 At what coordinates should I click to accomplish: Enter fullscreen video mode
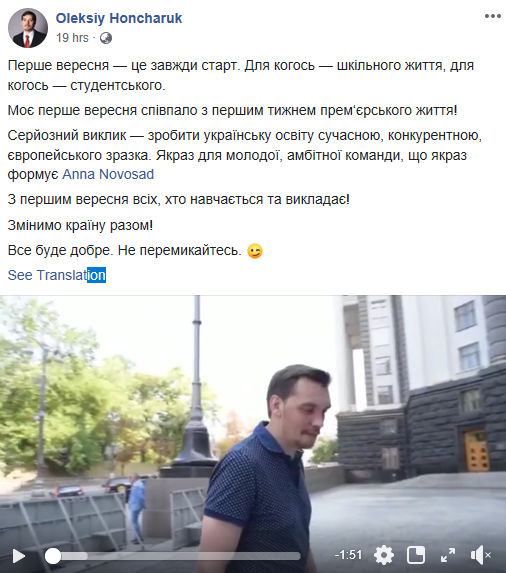pyautogui.click(x=448, y=555)
